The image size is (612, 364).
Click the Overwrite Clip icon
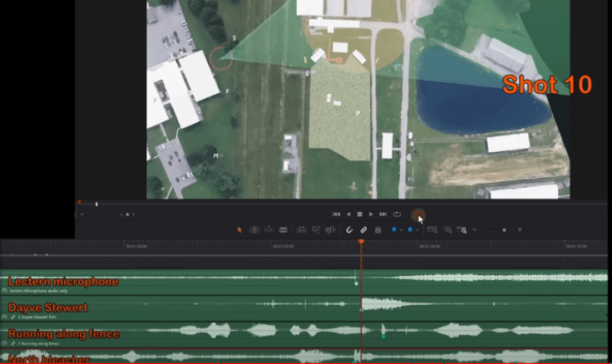[315, 229]
